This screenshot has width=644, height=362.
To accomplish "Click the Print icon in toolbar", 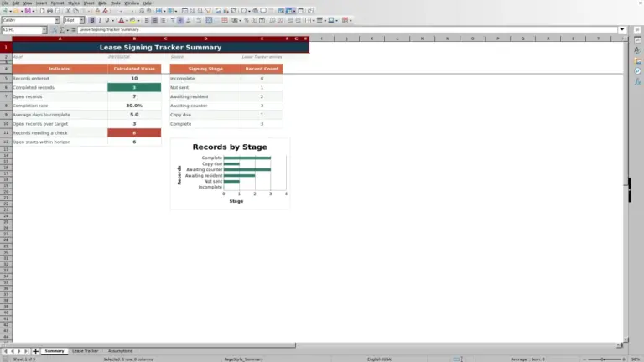I will (49, 11).
